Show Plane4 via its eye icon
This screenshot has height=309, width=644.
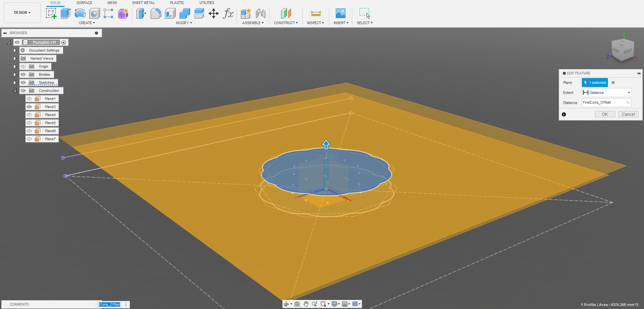point(29,115)
